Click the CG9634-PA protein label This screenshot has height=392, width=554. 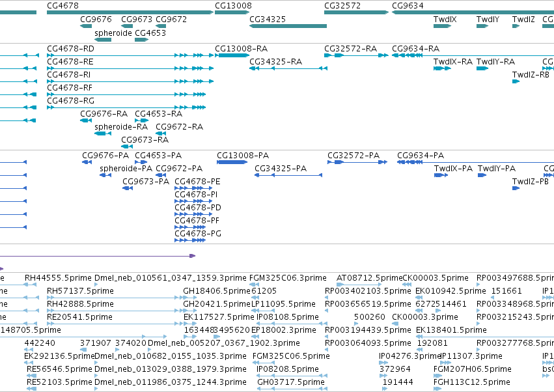point(421,156)
